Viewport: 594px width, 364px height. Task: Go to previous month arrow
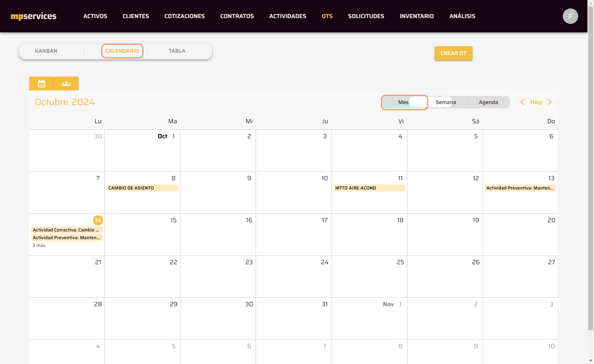pyautogui.click(x=522, y=102)
